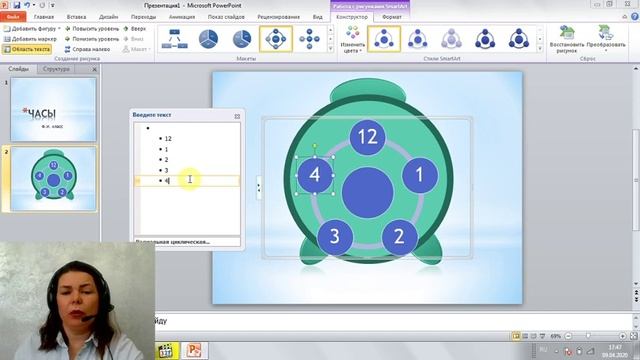Toggle Text Pane (Область текста) button

coord(27,49)
